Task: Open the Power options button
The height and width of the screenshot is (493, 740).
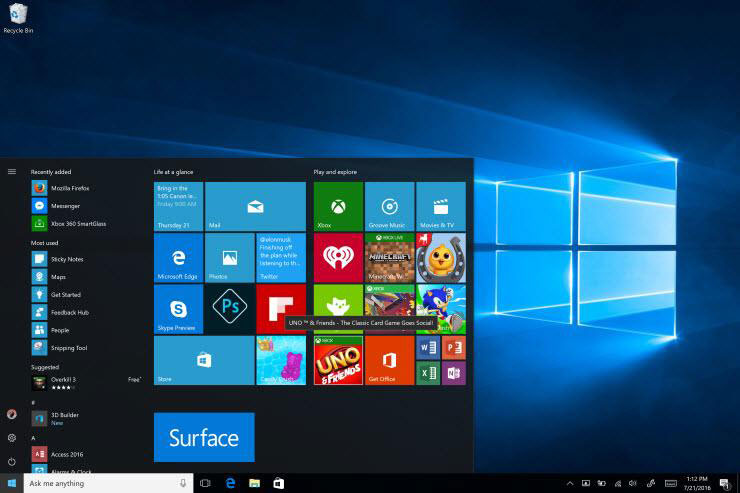Action: pyautogui.click(x=12, y=462)
